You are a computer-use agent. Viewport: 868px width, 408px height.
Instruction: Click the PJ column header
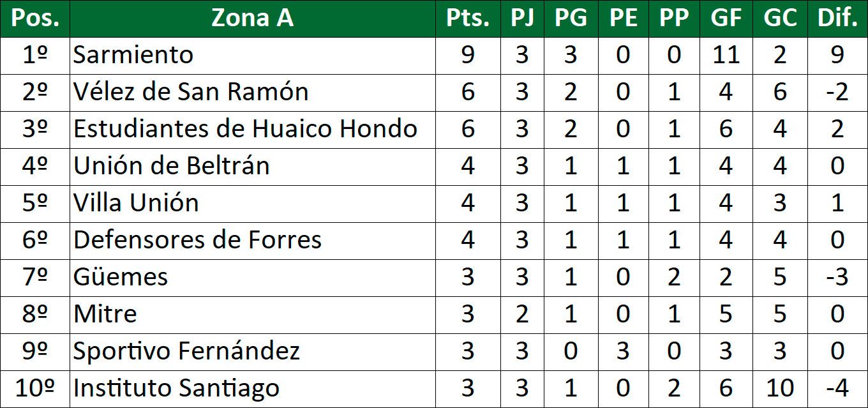tap(522, 19)
